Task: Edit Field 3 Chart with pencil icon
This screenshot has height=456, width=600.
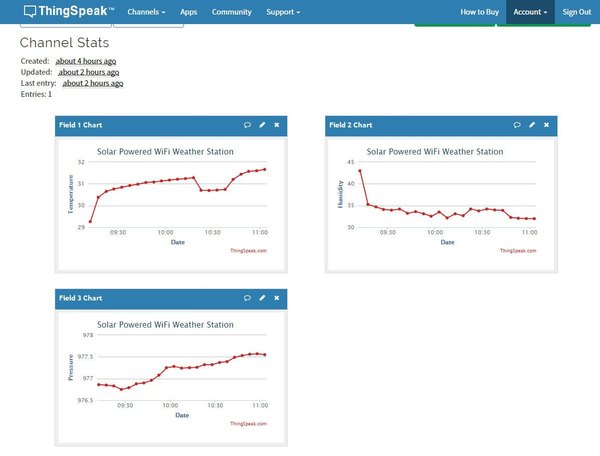Action: point(262,298)
